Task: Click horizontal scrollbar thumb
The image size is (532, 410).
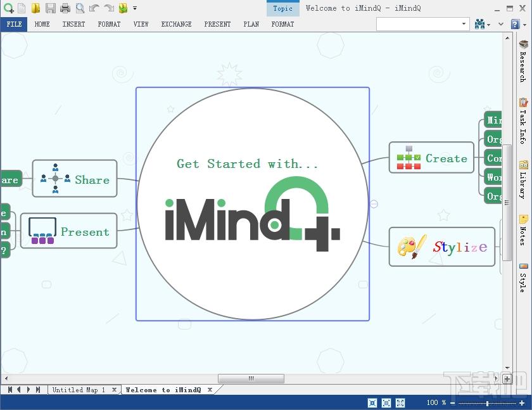Action: tap(251, 378)
